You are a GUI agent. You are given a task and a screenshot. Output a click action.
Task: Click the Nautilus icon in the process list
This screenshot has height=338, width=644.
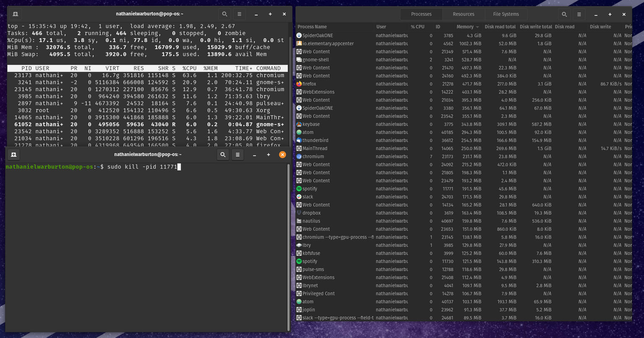(299, 221)
